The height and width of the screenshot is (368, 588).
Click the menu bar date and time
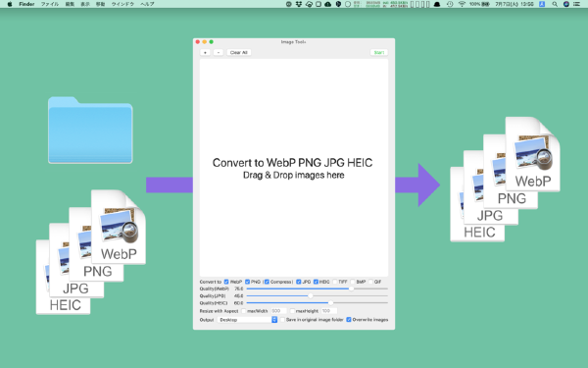pyautogui.click(x=514, y=4)
